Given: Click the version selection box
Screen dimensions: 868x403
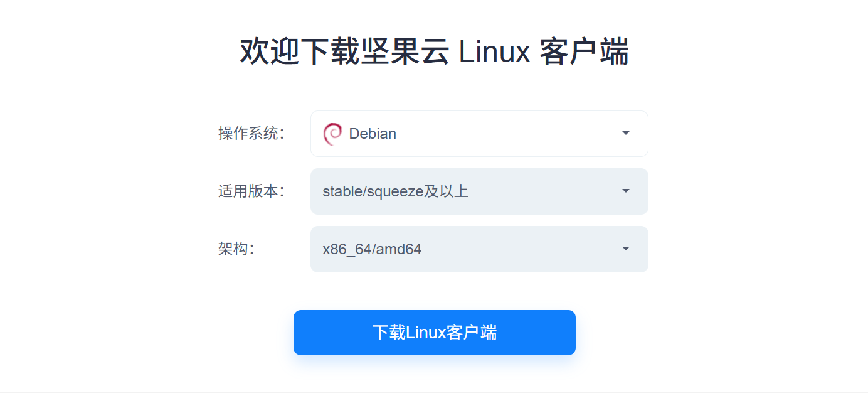Looking at the screenshot, I should tap(479, 191).
